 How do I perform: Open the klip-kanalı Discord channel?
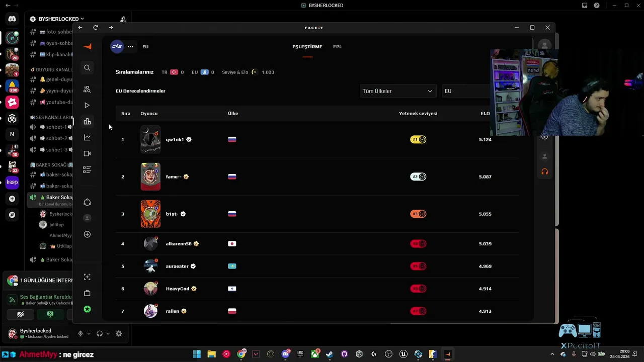pyautogui.click(x=50, y=54)
